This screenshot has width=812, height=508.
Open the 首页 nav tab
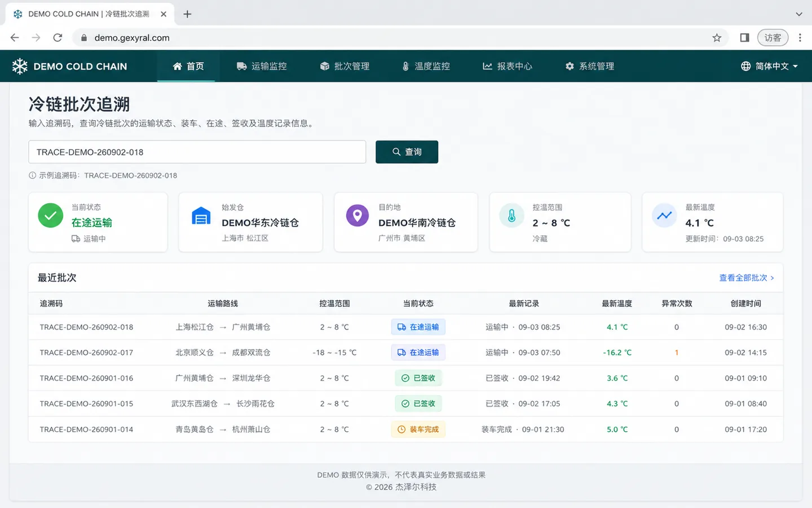pyautogui.click(x=188, y=66)
